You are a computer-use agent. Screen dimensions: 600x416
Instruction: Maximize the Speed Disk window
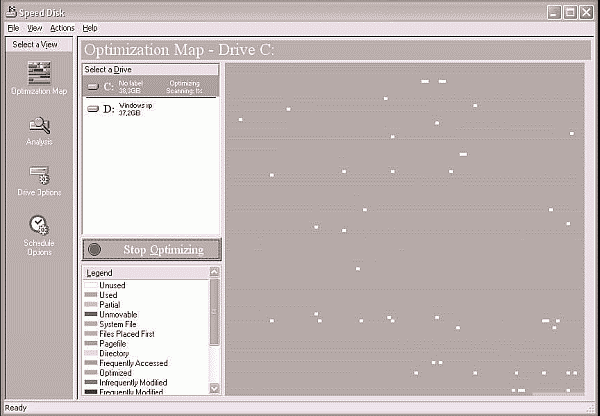(x=570, y=12)
